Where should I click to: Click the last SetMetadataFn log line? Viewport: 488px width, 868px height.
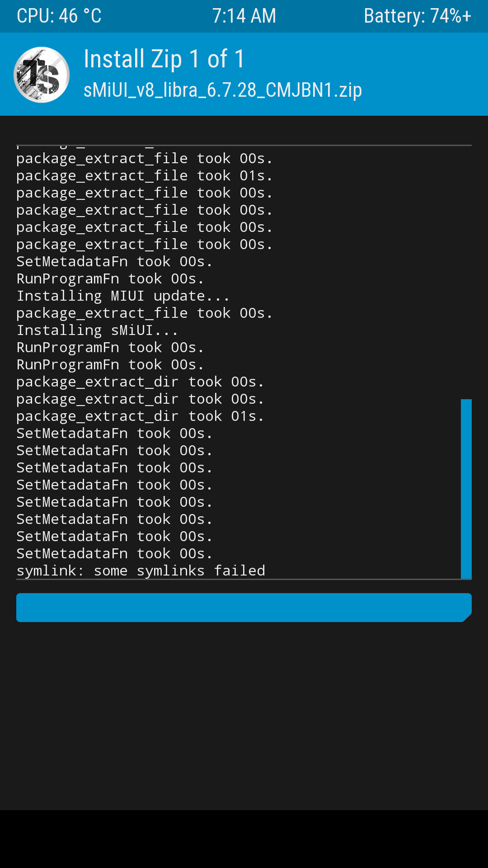114,553
